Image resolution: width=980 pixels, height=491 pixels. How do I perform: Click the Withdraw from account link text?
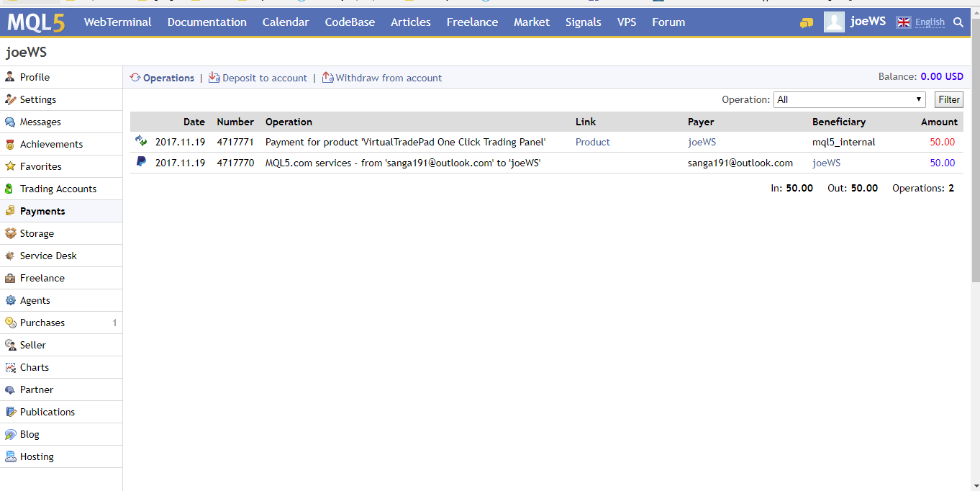389,78
